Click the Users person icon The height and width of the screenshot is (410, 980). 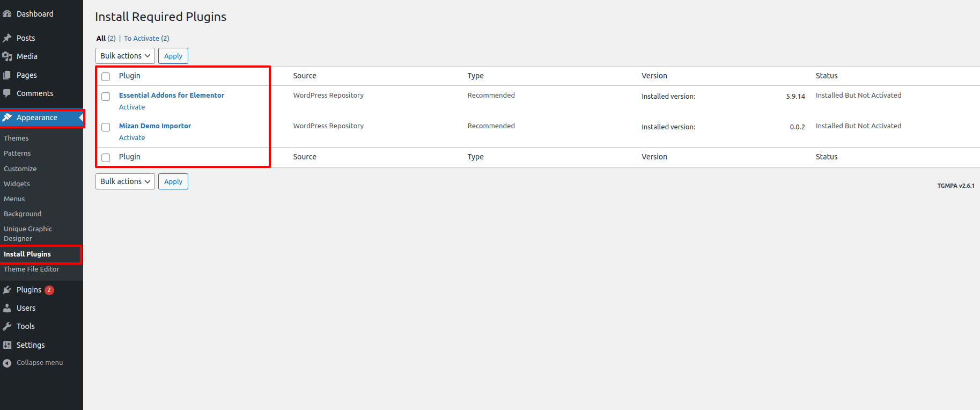click(7, 308)
